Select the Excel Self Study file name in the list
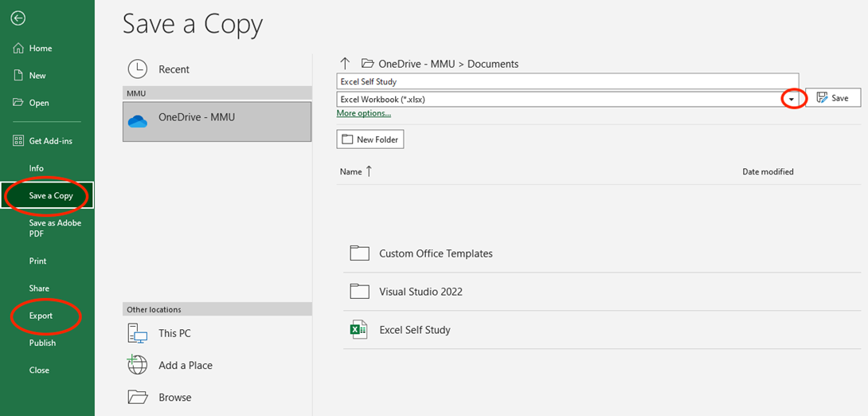This screenshot has height=416, width=868. click(x=415, y=330)
